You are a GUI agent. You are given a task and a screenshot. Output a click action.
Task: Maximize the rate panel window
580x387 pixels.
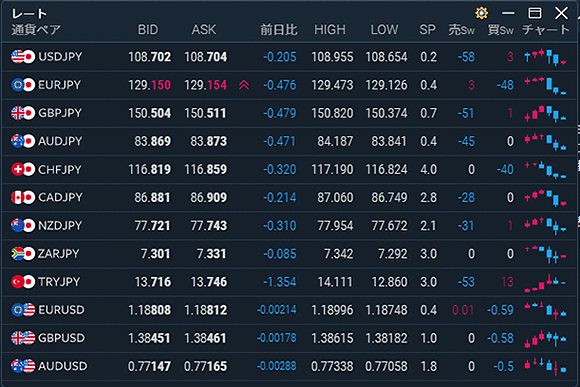tap(535, 13)
